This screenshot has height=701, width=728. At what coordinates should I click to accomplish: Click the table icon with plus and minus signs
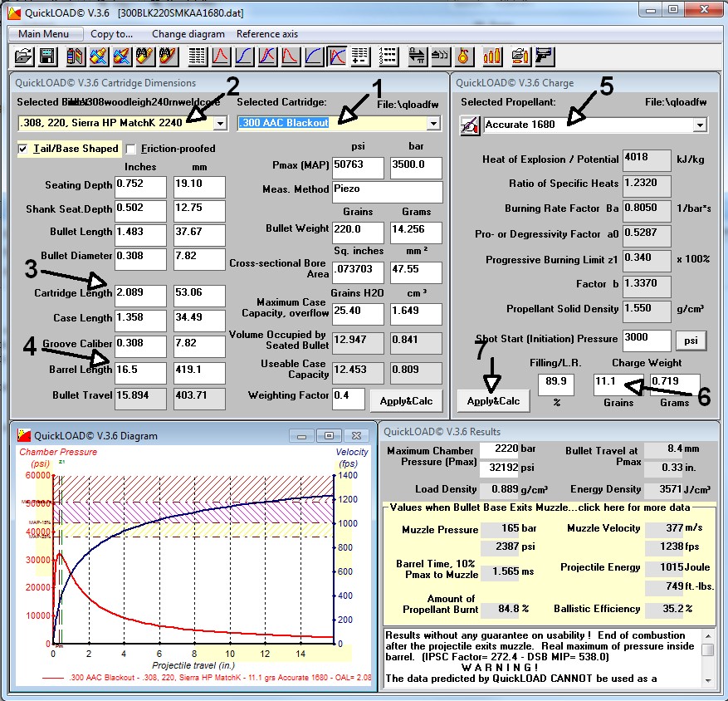click(x=359, y=56)
